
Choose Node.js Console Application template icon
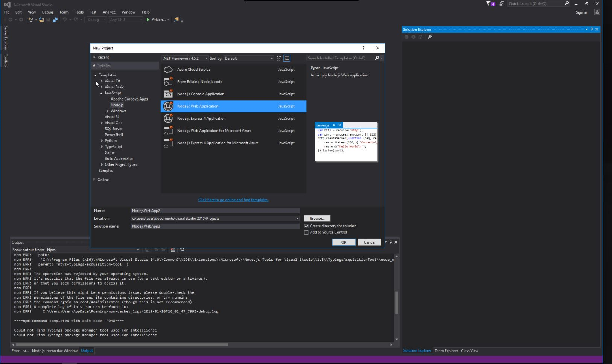pos(168,94)
